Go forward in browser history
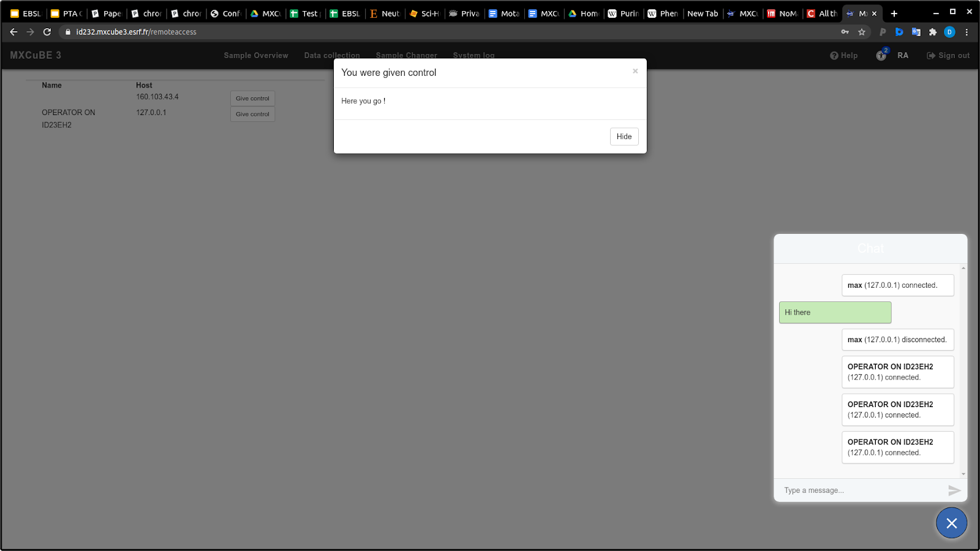 [30, 32]
